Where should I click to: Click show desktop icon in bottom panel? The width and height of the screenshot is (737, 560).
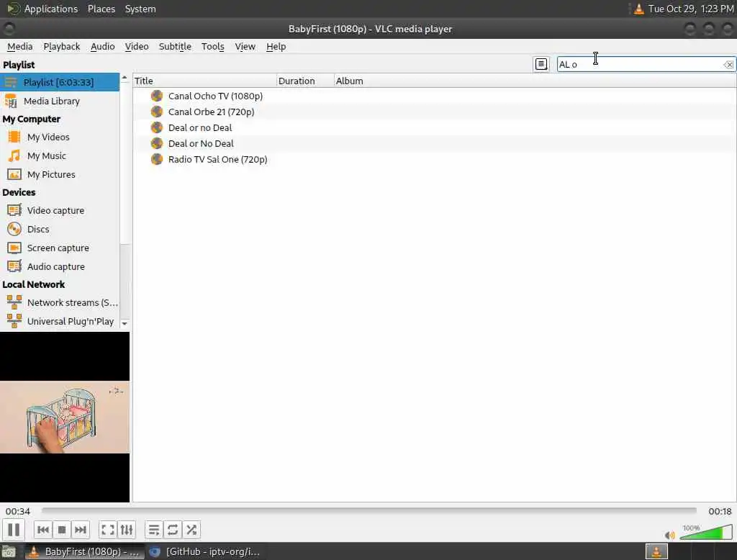(9, 551)
